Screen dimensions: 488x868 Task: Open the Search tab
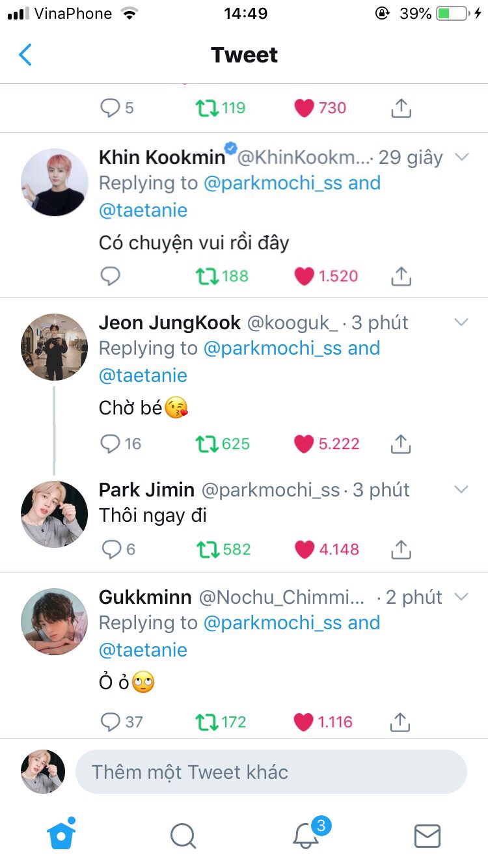[x=183, y=835]
